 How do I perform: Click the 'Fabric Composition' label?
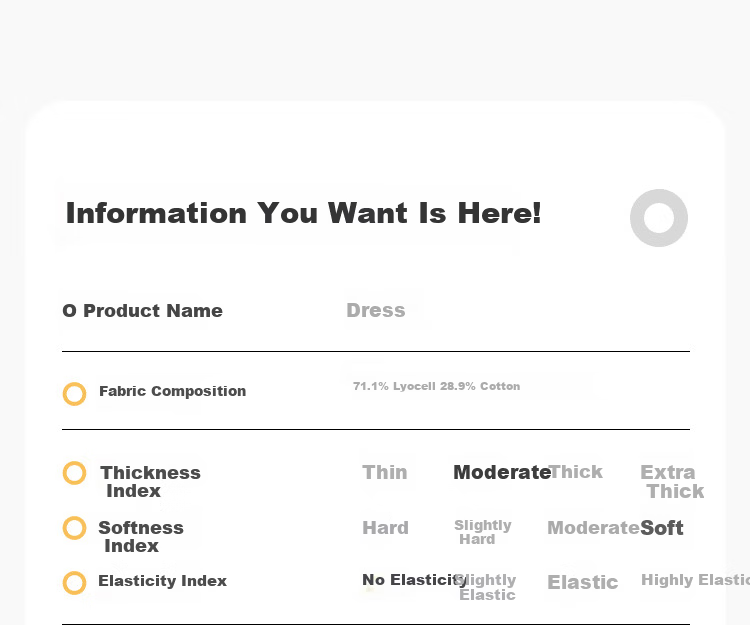173,391
